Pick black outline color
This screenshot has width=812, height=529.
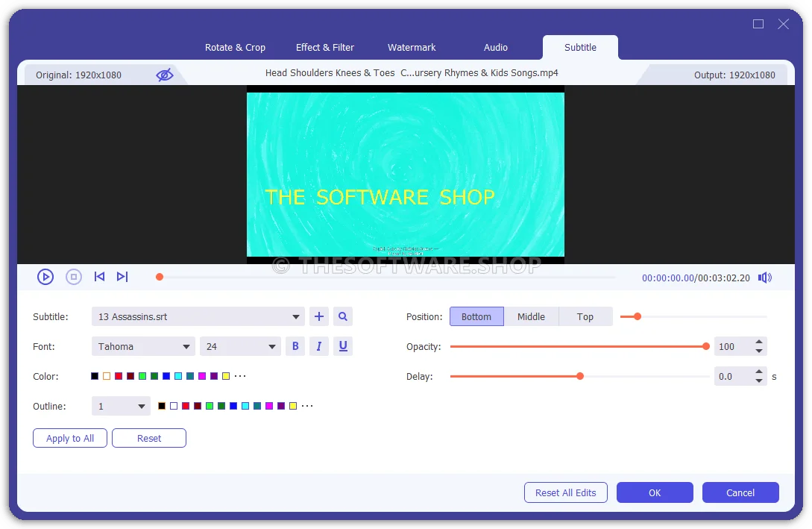(x=162, y=406)
